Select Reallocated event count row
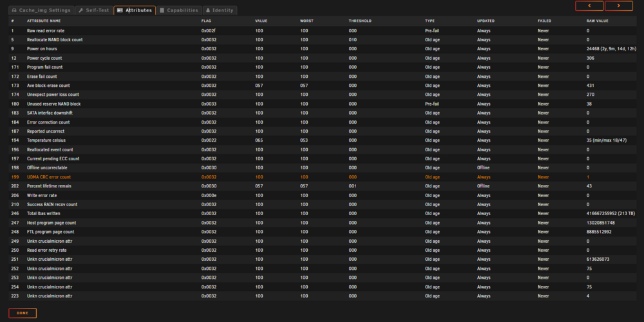644x322 pixels. 323,149
